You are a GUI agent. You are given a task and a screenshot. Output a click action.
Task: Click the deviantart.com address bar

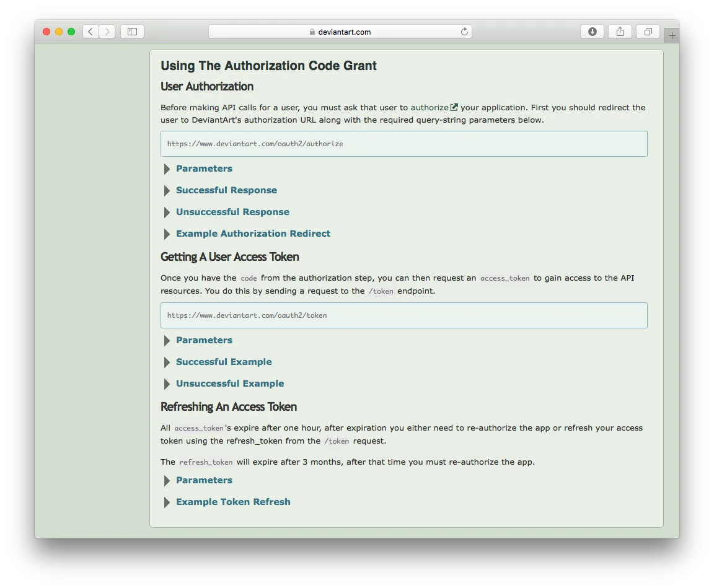[x=340, y=32]
